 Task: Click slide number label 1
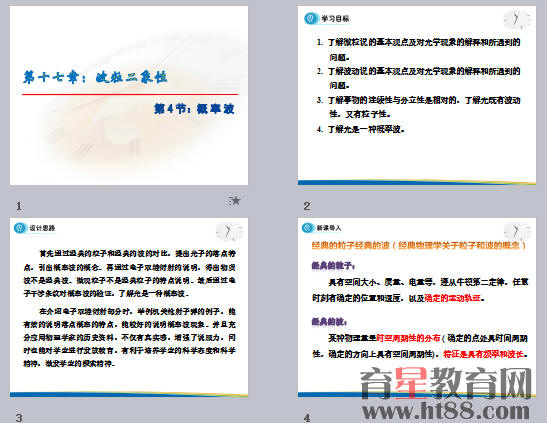(x=19, y=206)
